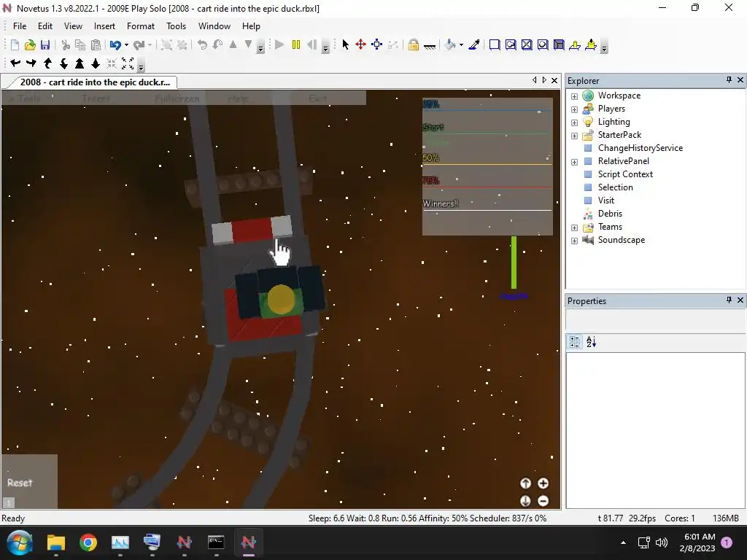The width and height of the screenshot is (747, 560).
Task: Open the File menu
Action: (20, 26)
